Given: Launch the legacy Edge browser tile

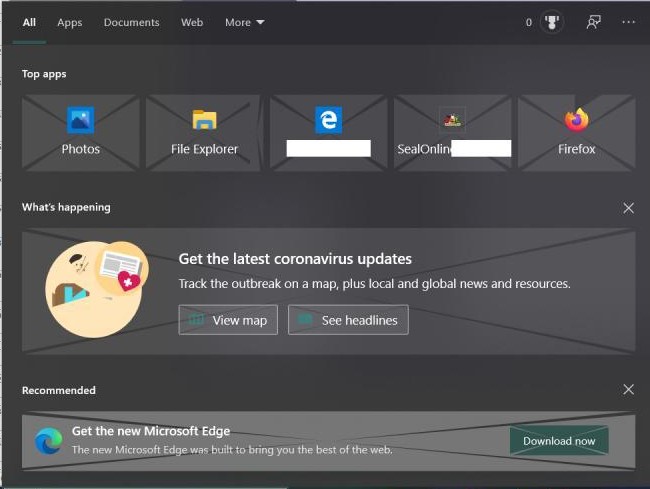Looking at the screenshot, I should (x=328, y=133).
